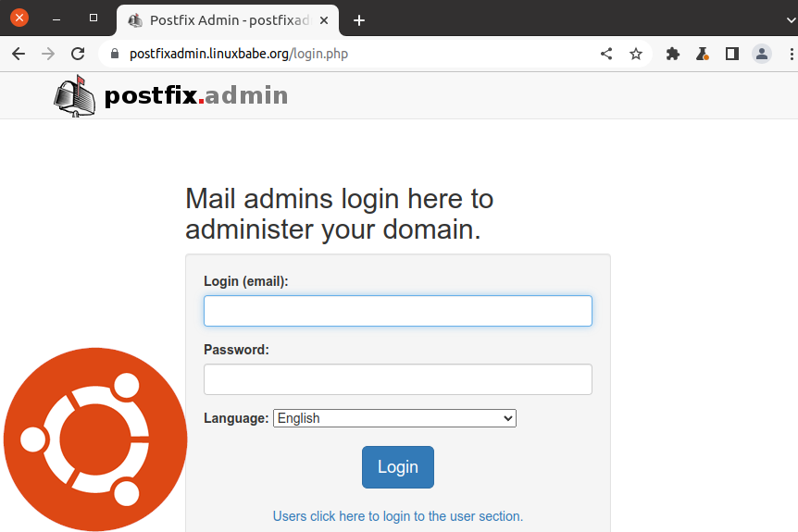The image size is (798, 532).
Task: Click the address bar URL
Action: coord(239,54)
